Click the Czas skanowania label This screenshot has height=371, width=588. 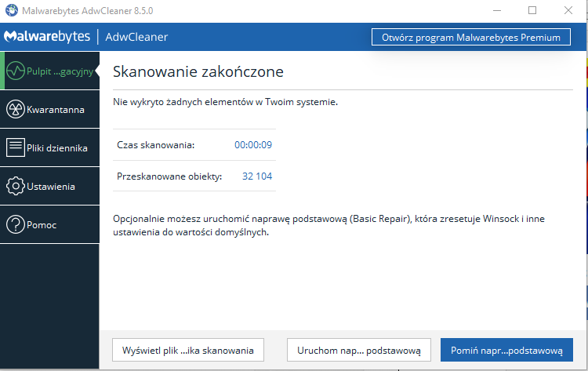pyautogui.click(x=156, y=145)
